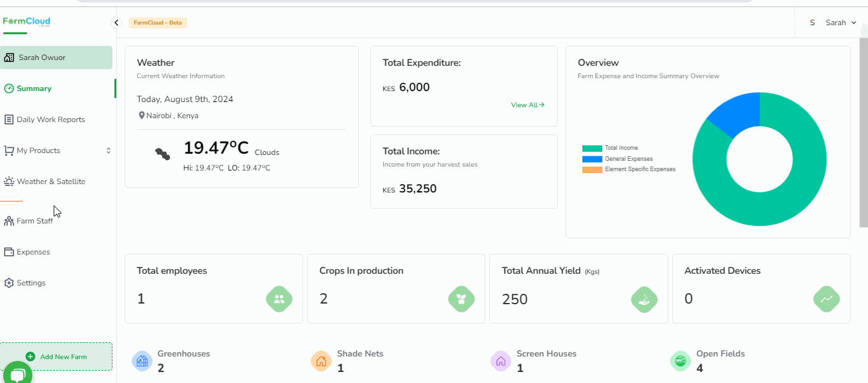Click the FarmCloud - Beta badge
Screen dimensions: 868x383
(x=158, y=23)
